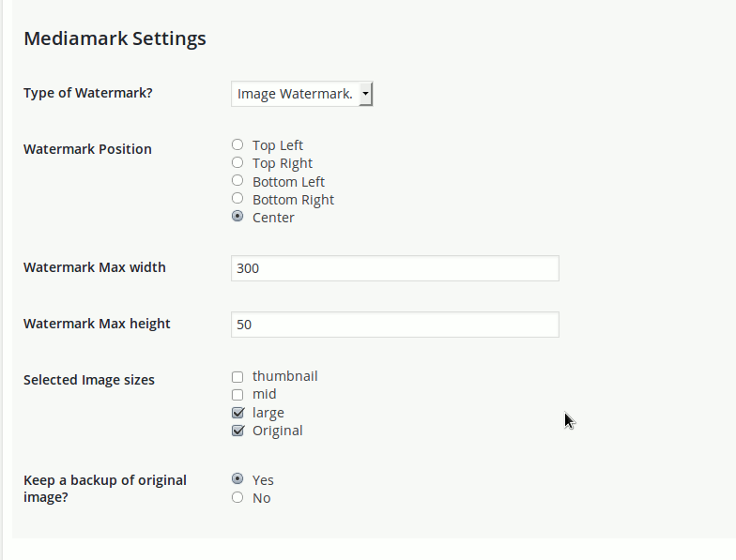The image size is (736, 560).
Task: Click Keep a backup of original label
Action: [x=105, y=489]
